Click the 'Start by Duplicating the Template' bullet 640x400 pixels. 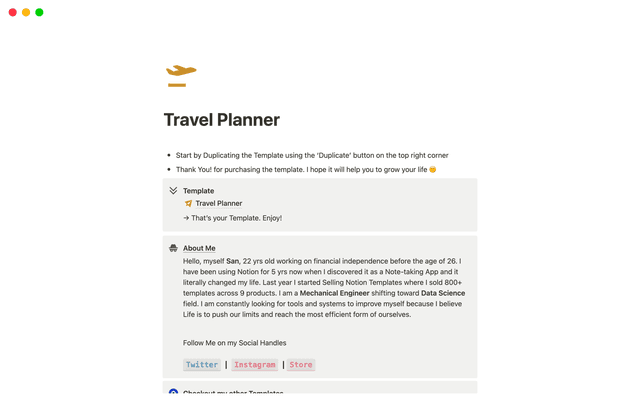click(x=311, y=155)
